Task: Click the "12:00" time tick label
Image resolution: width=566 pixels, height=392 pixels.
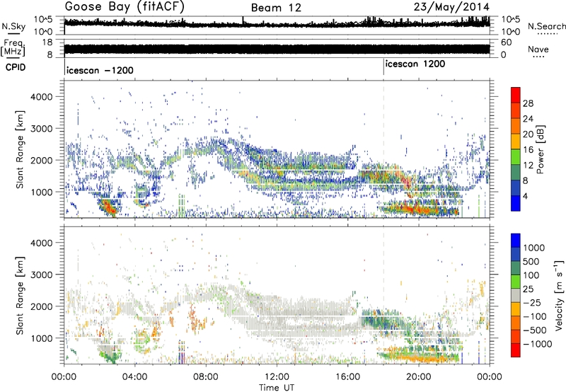Action: pos(277,377)
